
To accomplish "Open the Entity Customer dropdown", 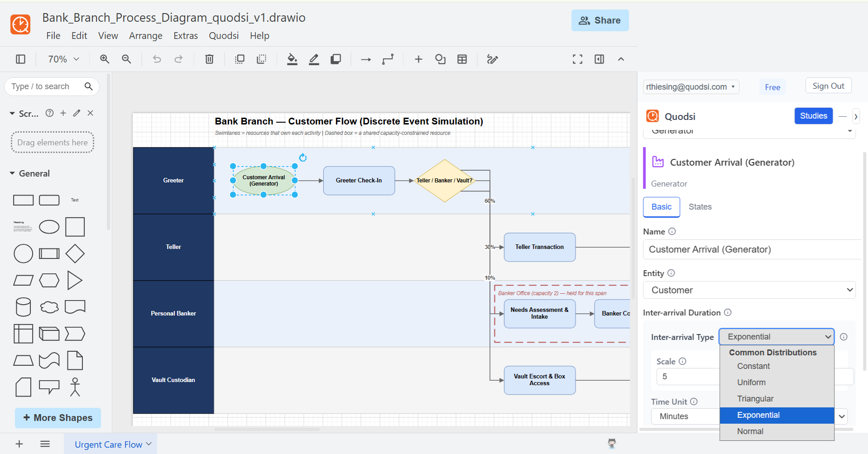I will (749, 290).
